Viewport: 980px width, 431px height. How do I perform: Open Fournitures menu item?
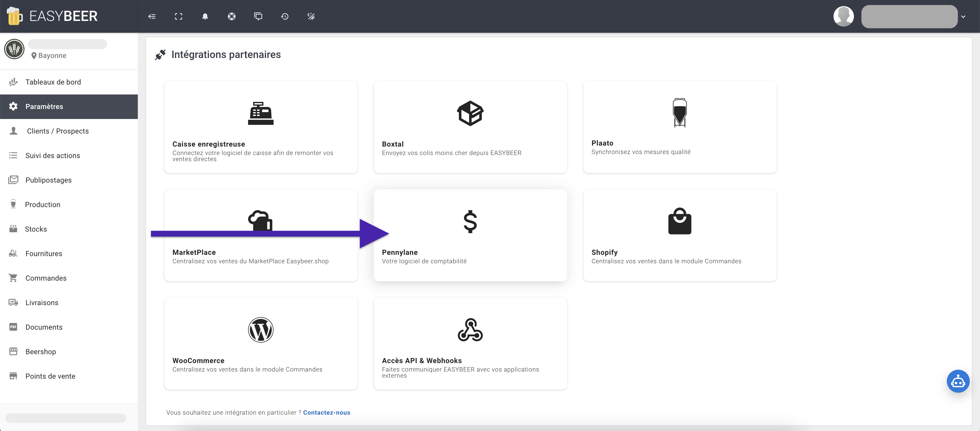click(69, 254)
